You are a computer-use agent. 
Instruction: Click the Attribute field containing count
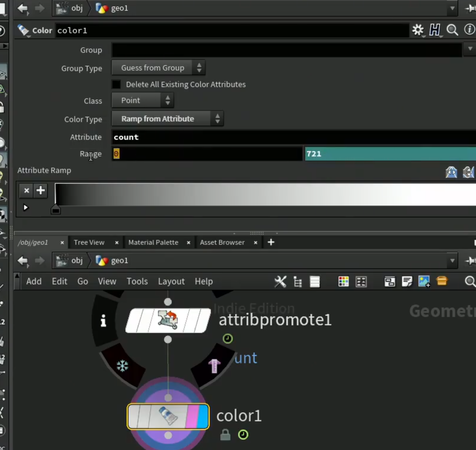pos(294,137)
